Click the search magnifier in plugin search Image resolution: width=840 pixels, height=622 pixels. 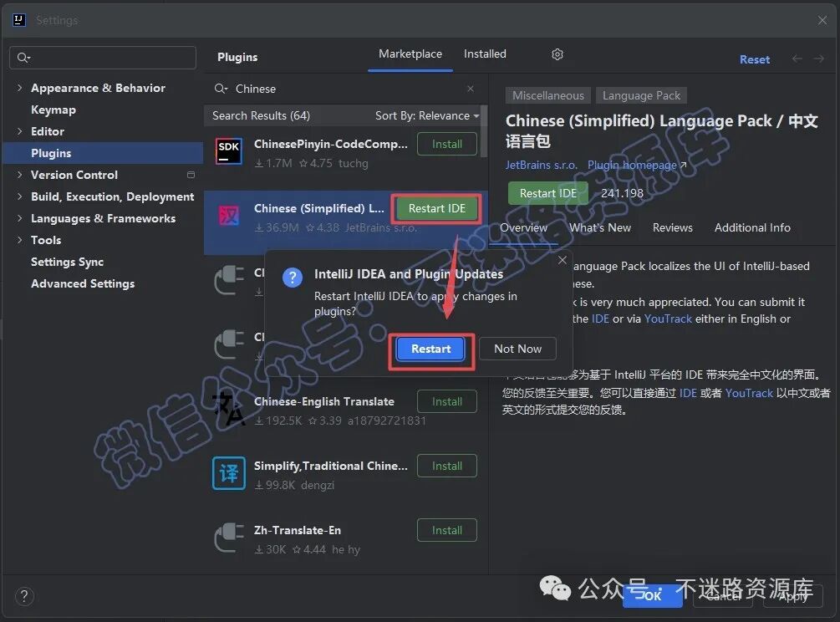tap(221, 89)
